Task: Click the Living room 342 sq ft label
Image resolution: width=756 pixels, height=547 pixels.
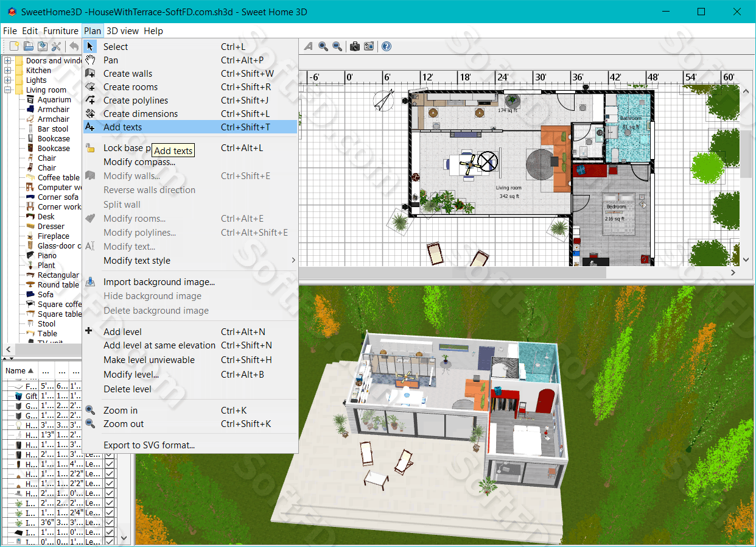Action: click(x=508, y=192)
